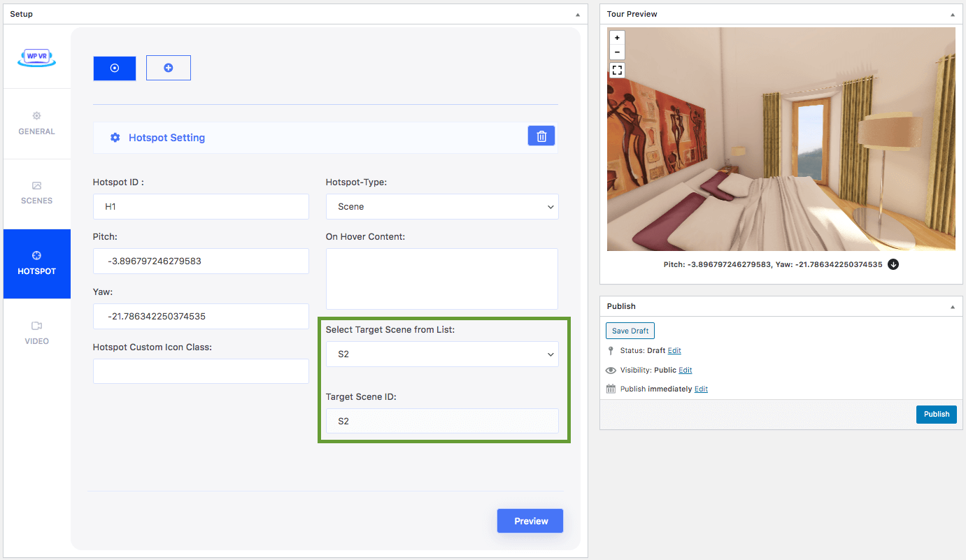Click the bedroom panorama preview image
This screenshot has height=560, width=966.
781,139
